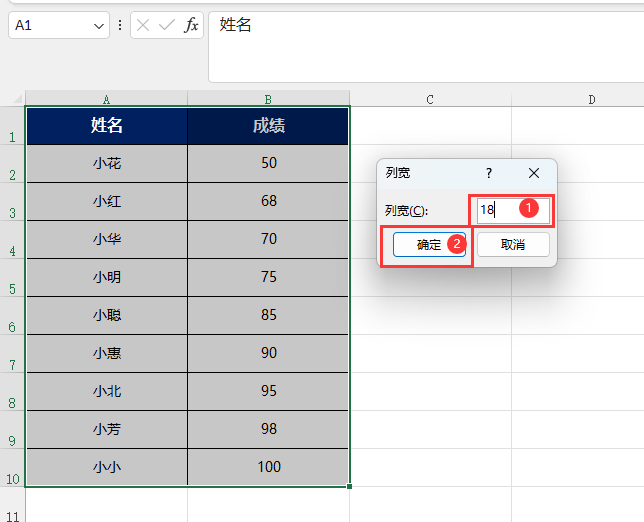Select row 10 header
Image resolution: width=644 pixels, height=522 pixels.
pos(12,467)
